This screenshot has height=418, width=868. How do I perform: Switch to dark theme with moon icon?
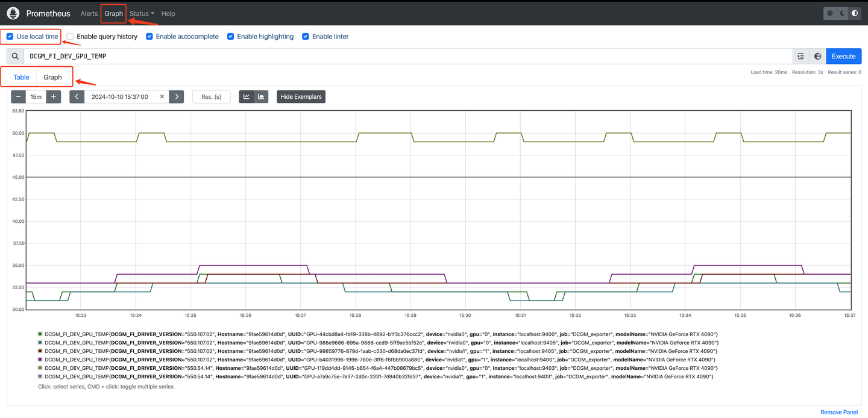click(842, 13)
